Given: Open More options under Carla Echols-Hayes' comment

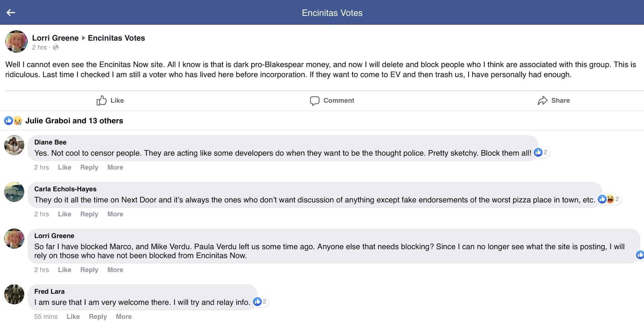Looking at the screenshot, I should (115, 214).
